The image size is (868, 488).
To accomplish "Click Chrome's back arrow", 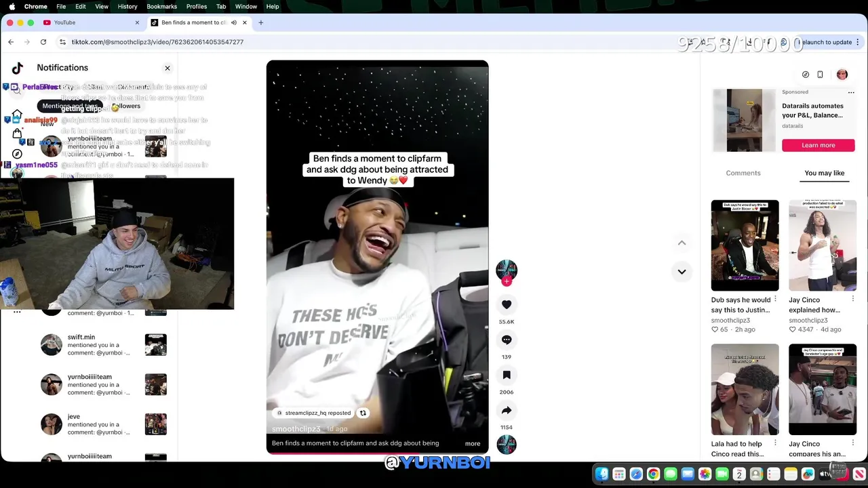I will point(11,42).
